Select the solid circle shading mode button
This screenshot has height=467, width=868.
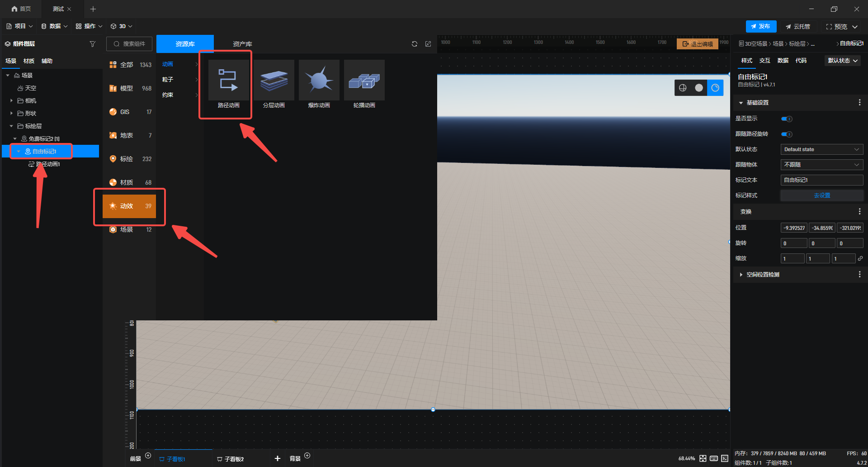(699, 88)
